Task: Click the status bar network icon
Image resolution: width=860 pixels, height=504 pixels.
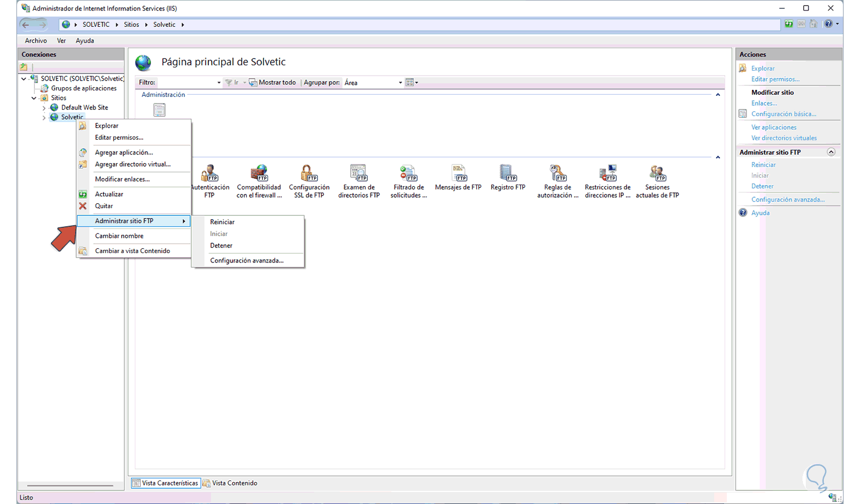Action: tap(833, 497)
